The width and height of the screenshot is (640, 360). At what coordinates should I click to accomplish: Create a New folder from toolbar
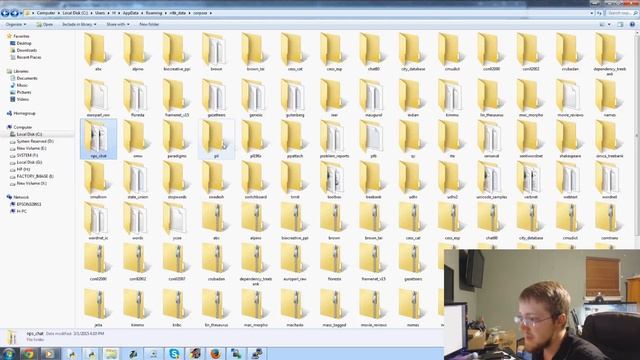pyautogui.click(x=149, y=24)
